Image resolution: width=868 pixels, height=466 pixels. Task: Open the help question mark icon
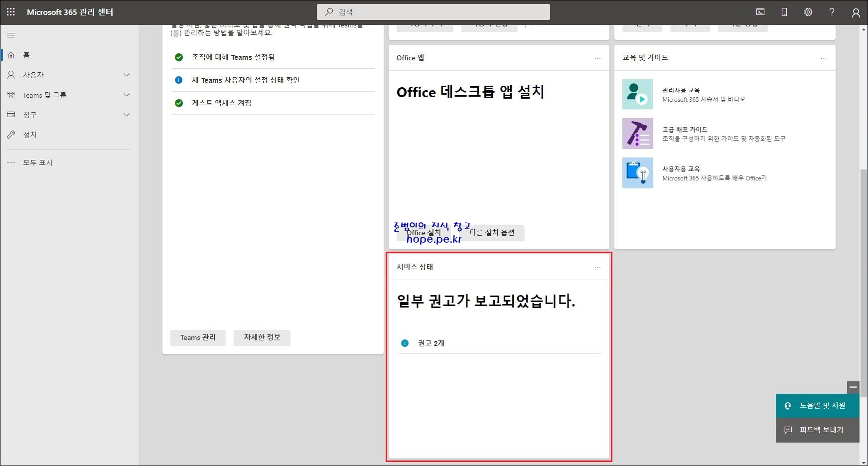pos(832,12)
